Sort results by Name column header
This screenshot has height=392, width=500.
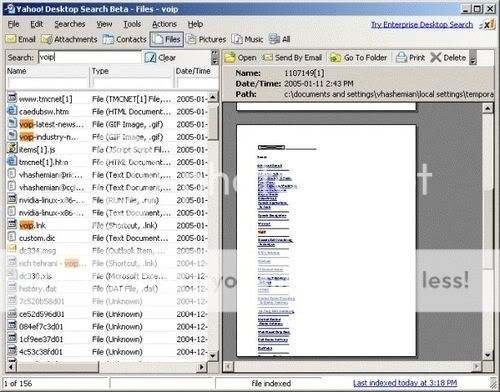(x=47, y=71)
